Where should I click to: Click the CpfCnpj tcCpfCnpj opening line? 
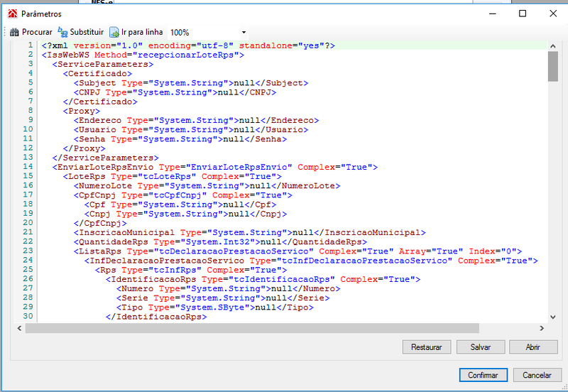pos(183,195)
